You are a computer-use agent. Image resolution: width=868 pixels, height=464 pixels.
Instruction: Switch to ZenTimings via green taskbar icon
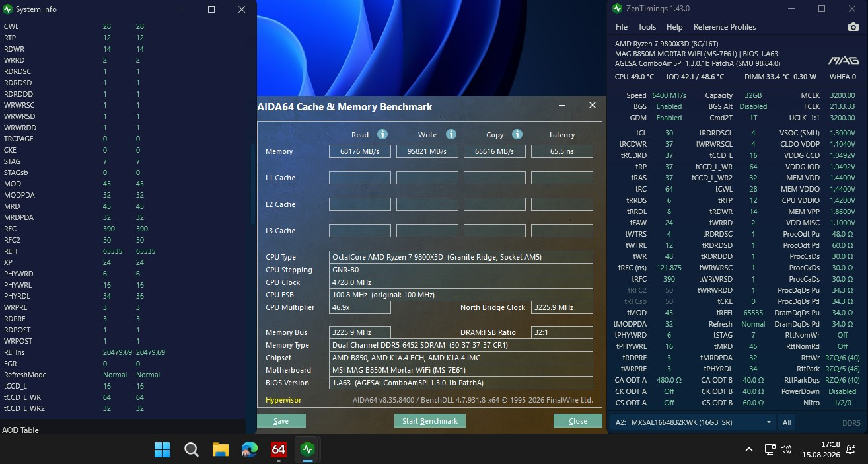pyautogui.click(x=307, y=449)
